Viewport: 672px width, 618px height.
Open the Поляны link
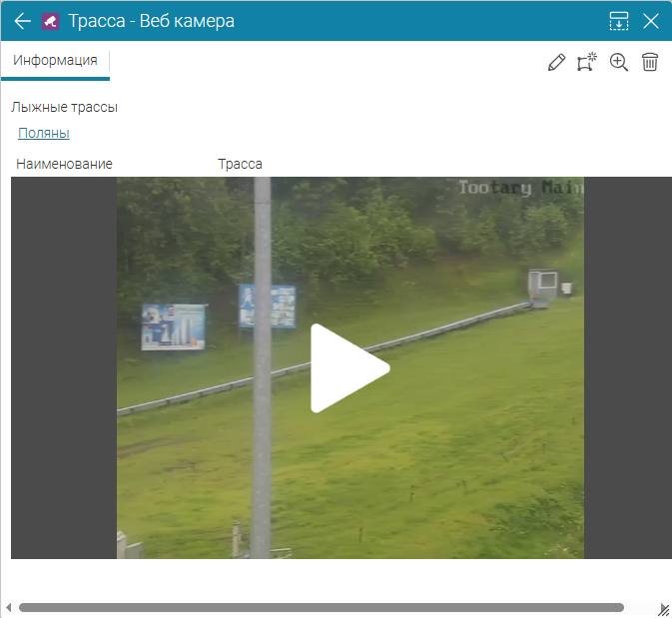[43, 133]
